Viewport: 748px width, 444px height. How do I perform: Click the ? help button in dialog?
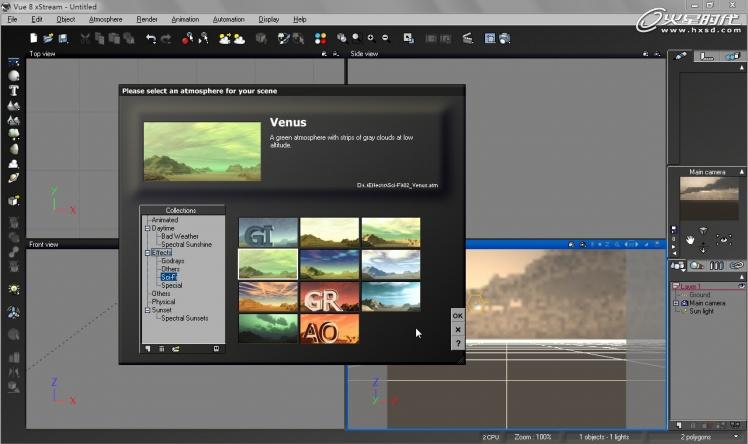[x=457, y=343]
